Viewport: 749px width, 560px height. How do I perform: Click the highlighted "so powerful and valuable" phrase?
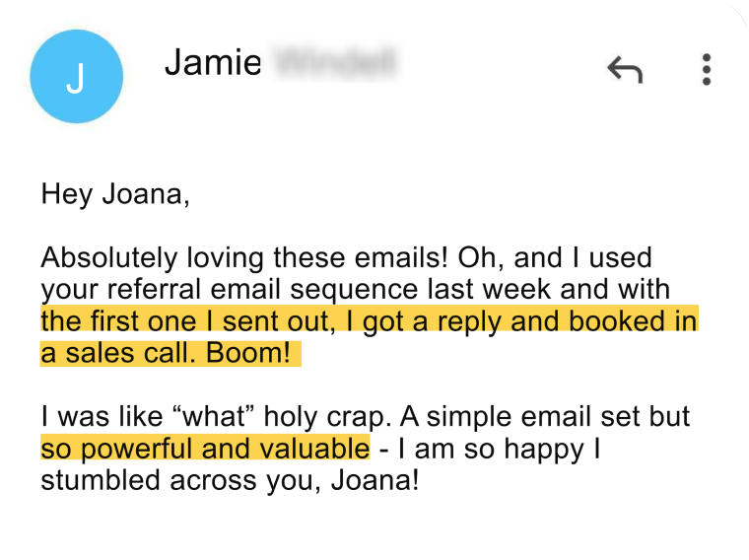click(205, 450)
